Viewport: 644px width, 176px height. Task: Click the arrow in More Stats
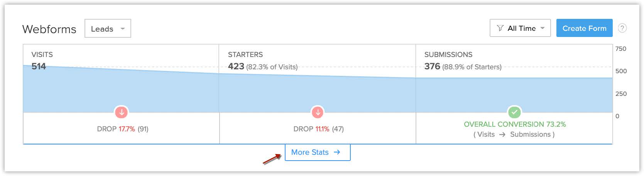337,152
